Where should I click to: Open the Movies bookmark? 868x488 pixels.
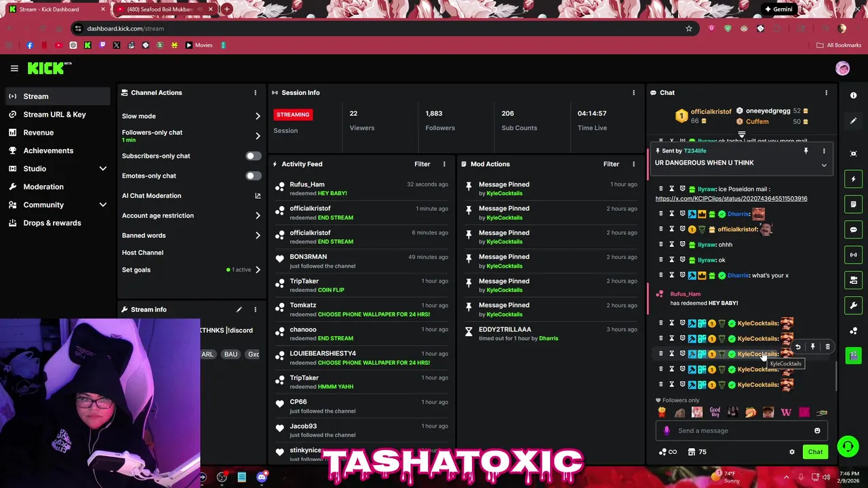(199, 45)
